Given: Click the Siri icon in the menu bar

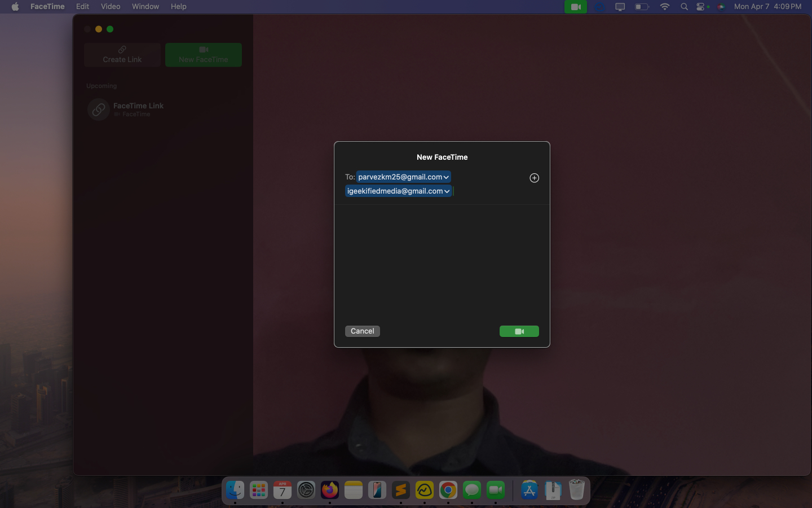Looking at the screenshot, I should 721,6.
